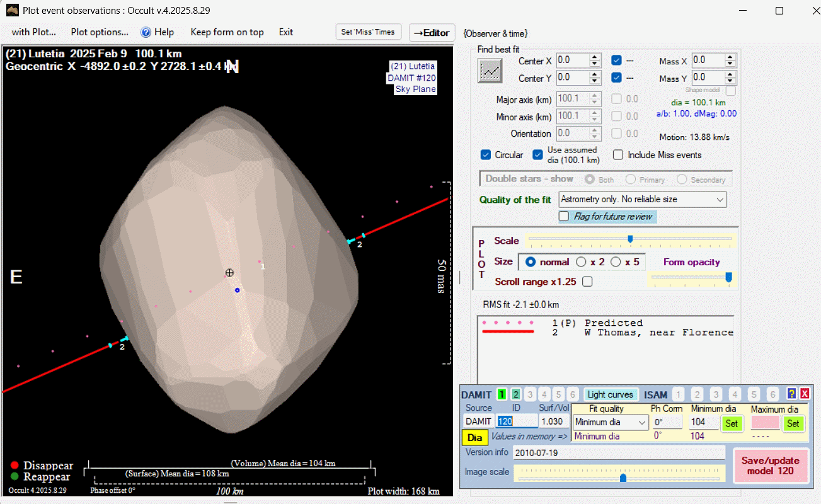821x504 pixels.
Task: Click the Set 'Miss' Times button
Action: (x=368, y=32)
